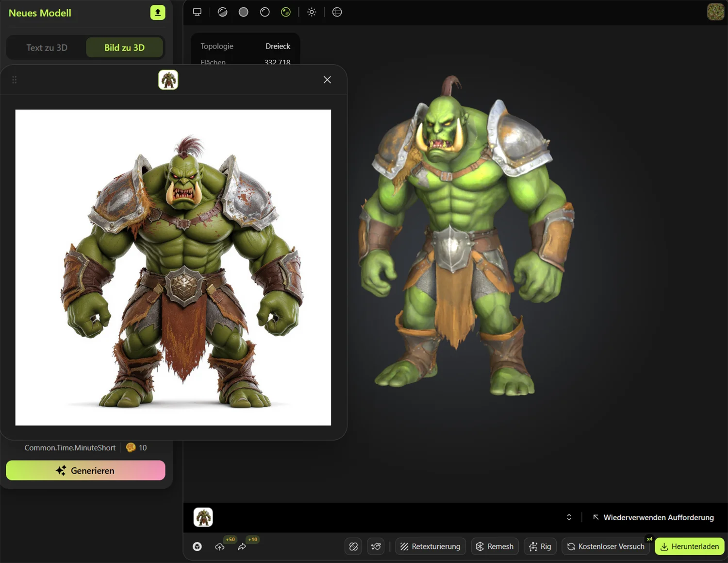The height and width of the screenshot is (563, 728).
Task: Click the Generieren button
Action: [x=85, y=470]
